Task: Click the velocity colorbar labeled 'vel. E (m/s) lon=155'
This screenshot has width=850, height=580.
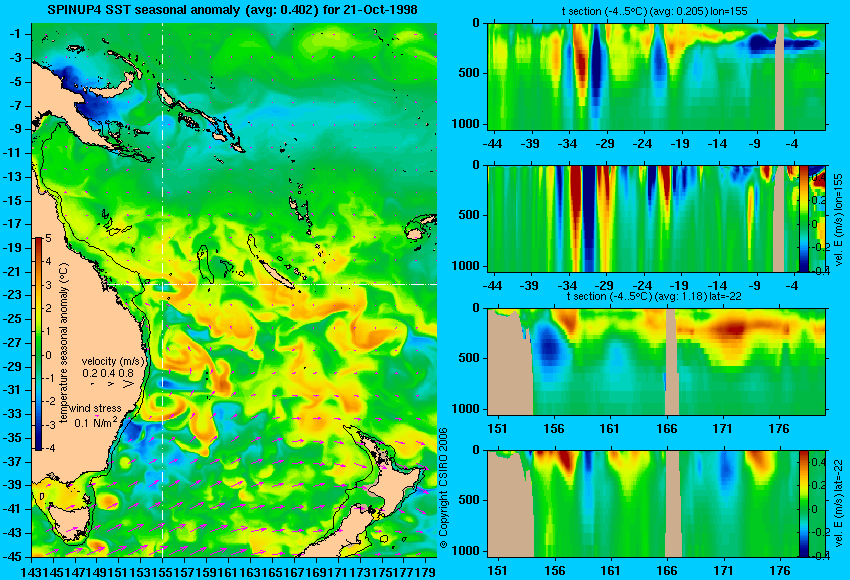Action: coord(803,218)
